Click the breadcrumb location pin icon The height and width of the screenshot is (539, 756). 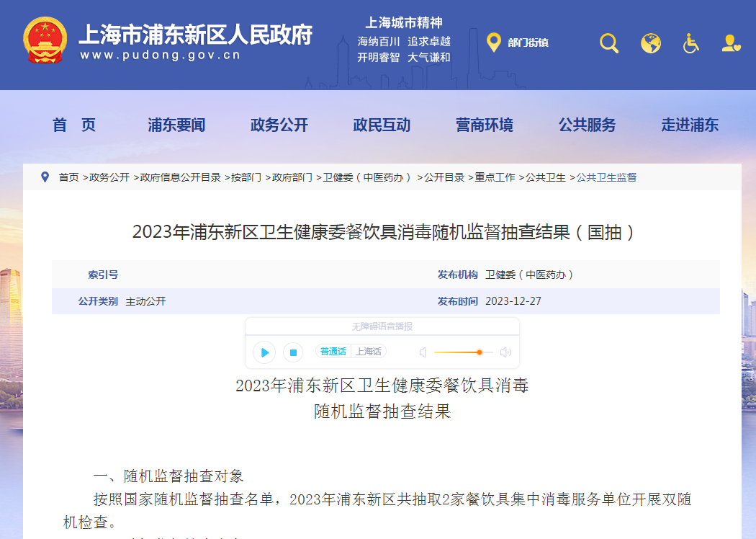(45, 177)
